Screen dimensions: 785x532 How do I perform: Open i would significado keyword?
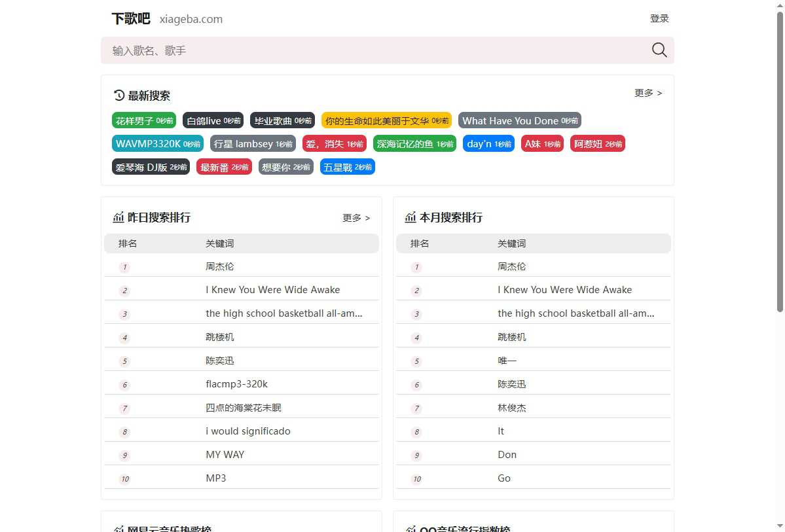pyautogui.click(x=248, y=431)
